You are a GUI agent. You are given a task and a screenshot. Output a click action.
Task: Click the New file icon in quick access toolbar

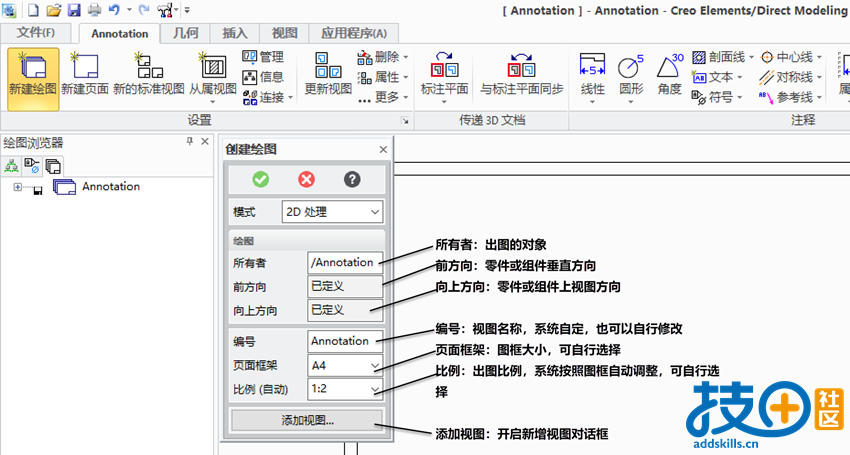(x=34, y=10)
